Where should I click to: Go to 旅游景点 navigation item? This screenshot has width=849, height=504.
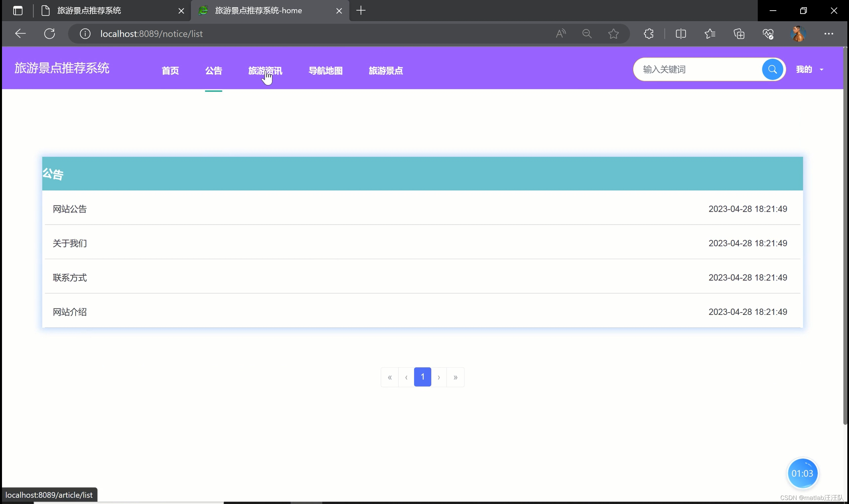point(386,71)
